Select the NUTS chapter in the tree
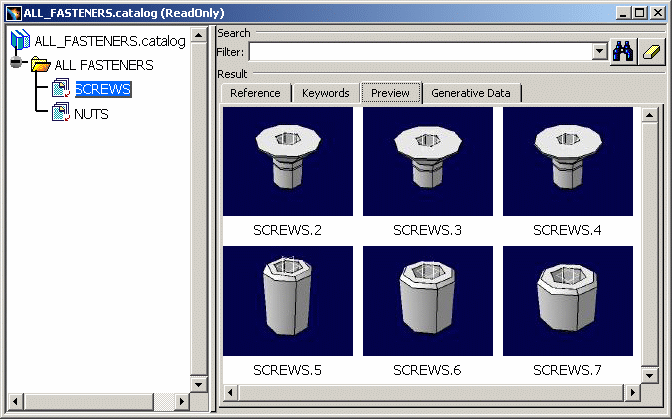Viewport: 672px width, 420px height. pos(91,114)
